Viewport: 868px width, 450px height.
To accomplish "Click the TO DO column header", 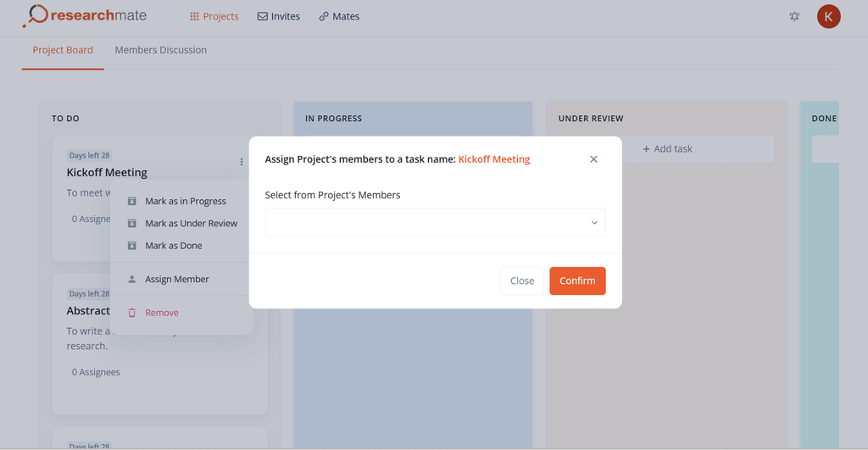I will point(65,119).
